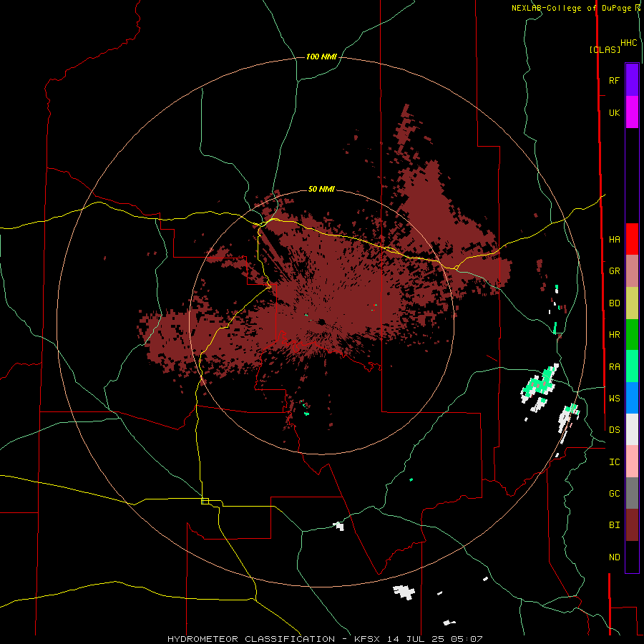Pick the dark green HR heavy rain swatch
Viewport: 644px width, 644px height.
click(x=632, y=335)
